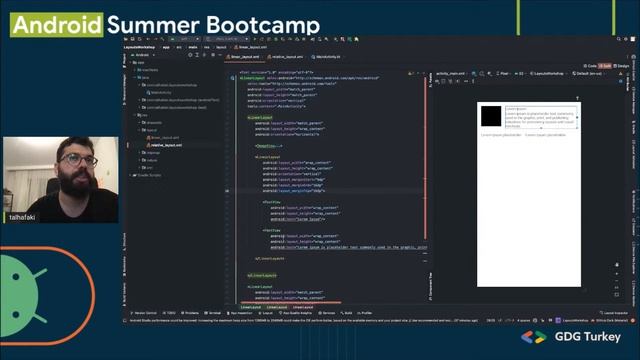Open the device selector dropdown in toolbar

[x=227, y=39]
